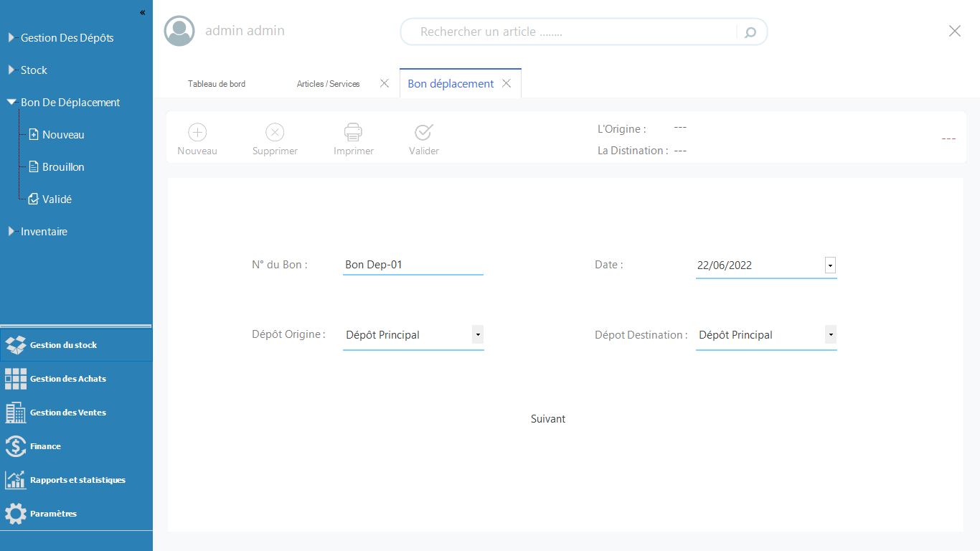Open the Dépot Destination dropdown

[x=830, y=334]
